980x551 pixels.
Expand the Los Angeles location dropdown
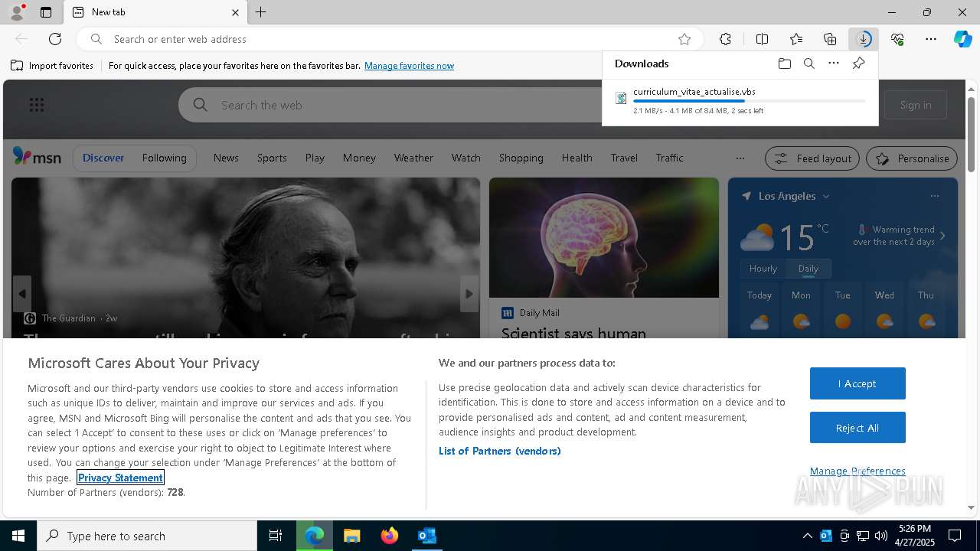click(826, 197)
